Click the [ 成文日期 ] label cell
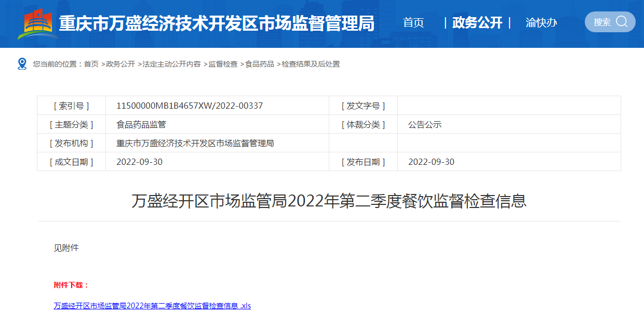Viewport: 644px width, 325px height. pos(72,162)
